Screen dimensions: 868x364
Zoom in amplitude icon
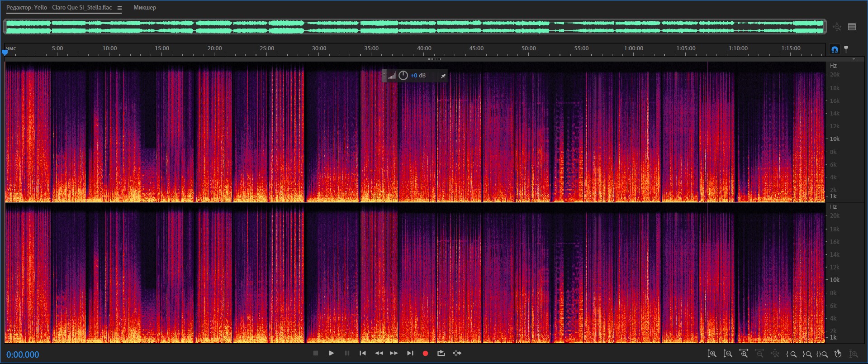coord(712,354)
